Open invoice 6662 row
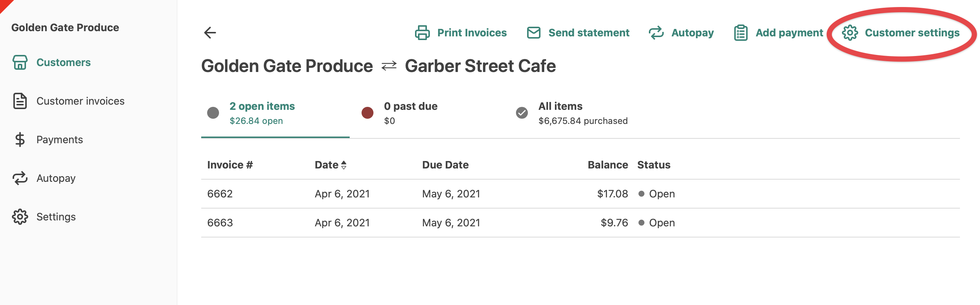This screenshot has width=980, height=305. pos(580,194)
